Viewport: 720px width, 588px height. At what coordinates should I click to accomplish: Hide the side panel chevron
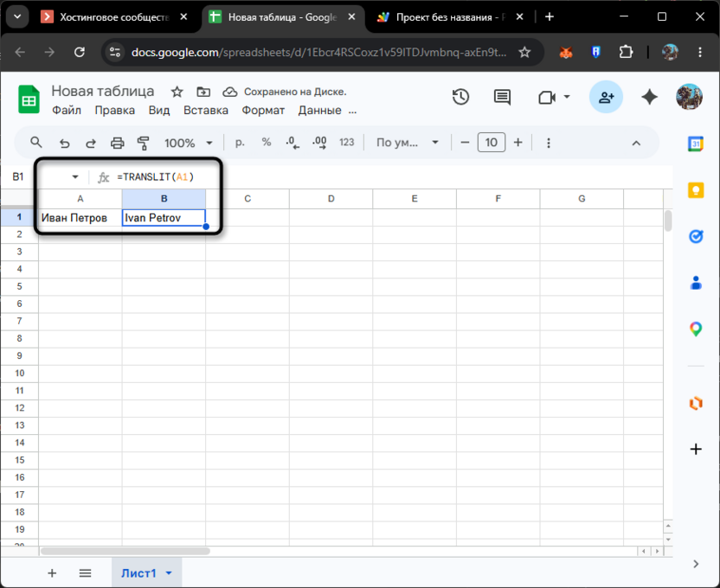(x=696, y=564)
